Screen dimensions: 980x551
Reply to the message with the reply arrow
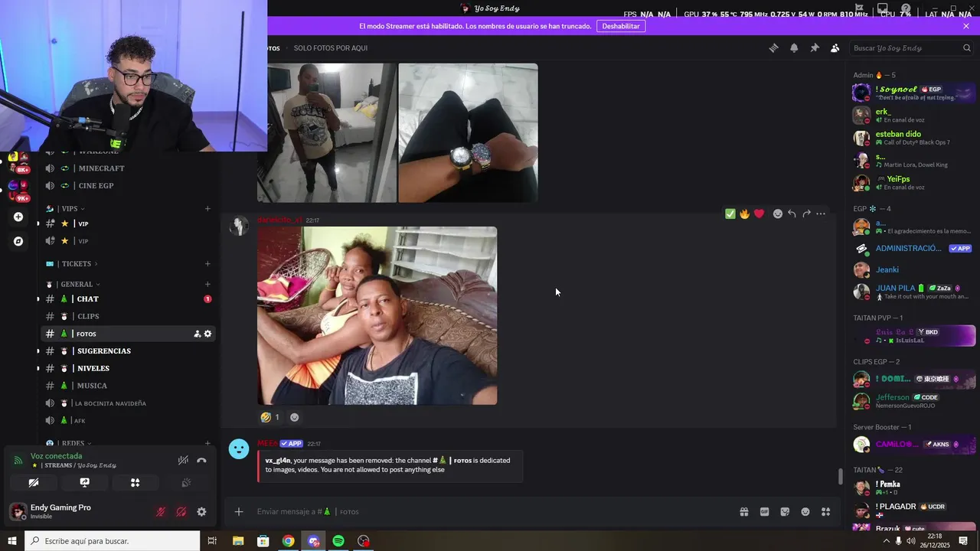click(x=792, y=214)
